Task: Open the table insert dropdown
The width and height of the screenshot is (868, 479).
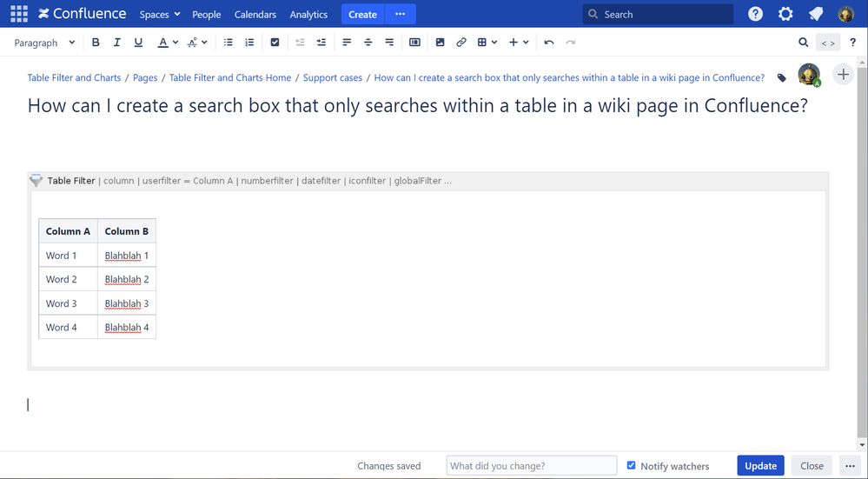Action: (487, 42)
